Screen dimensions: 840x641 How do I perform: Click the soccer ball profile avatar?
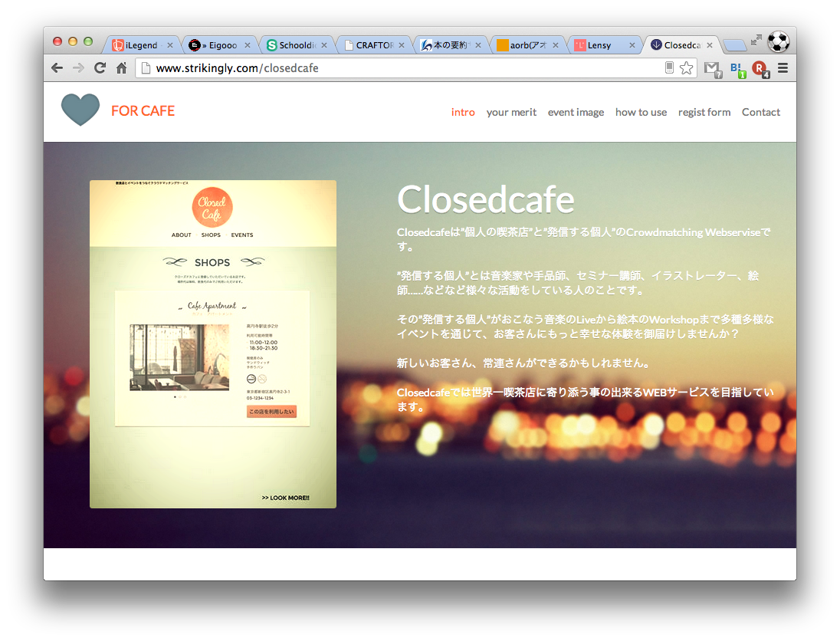click(x=778, y=41)
